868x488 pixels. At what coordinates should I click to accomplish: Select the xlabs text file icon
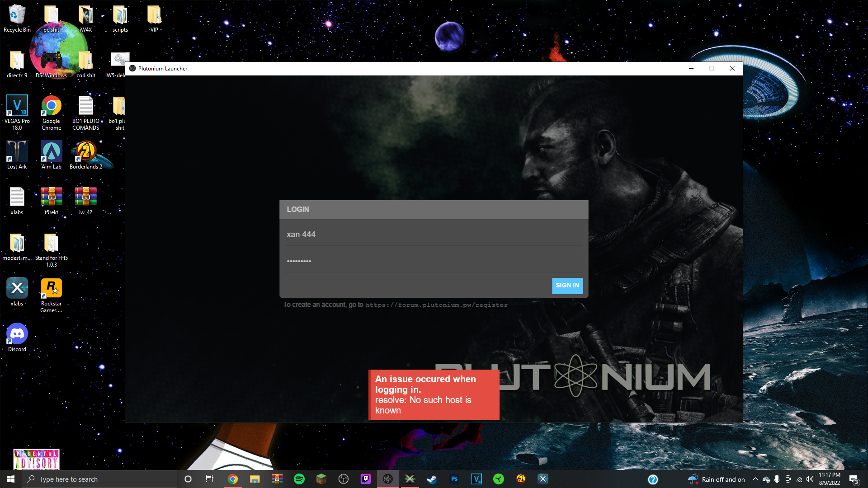17,201
